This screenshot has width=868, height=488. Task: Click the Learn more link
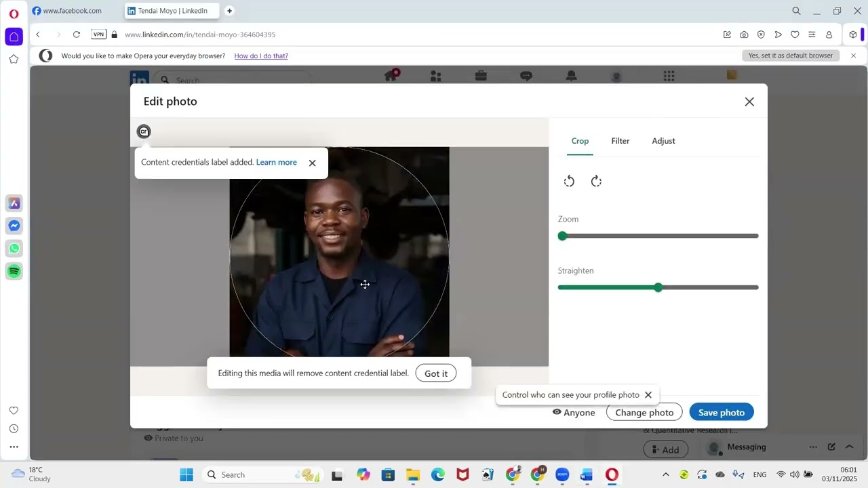(277, 163)
